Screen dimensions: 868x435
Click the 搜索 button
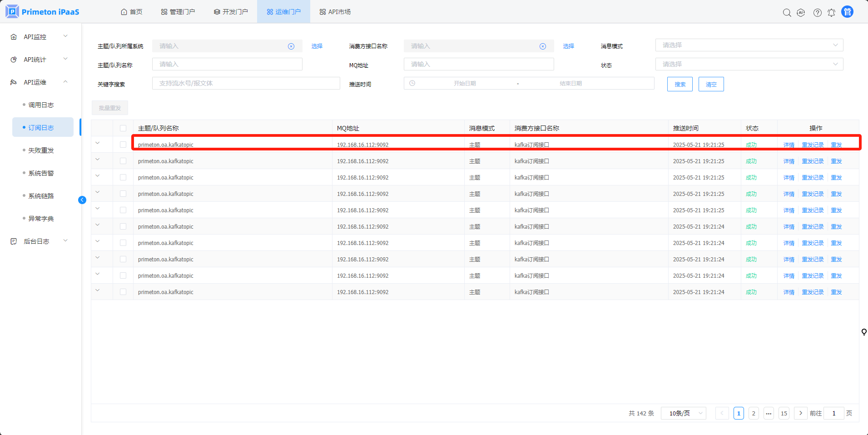point(680,84)
